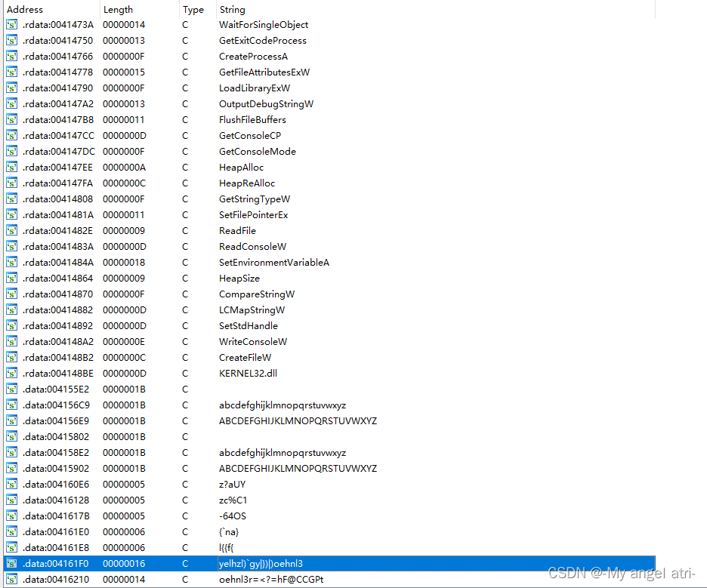Click the string icon beside HeapSize
Viewport: 707px width, 588px height.
tap(12, 279)
